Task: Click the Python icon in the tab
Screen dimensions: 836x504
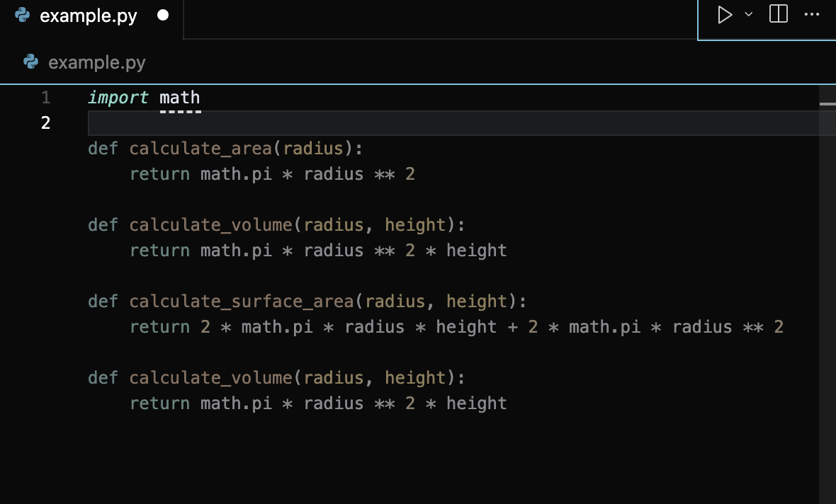Action: click(23, 15)
